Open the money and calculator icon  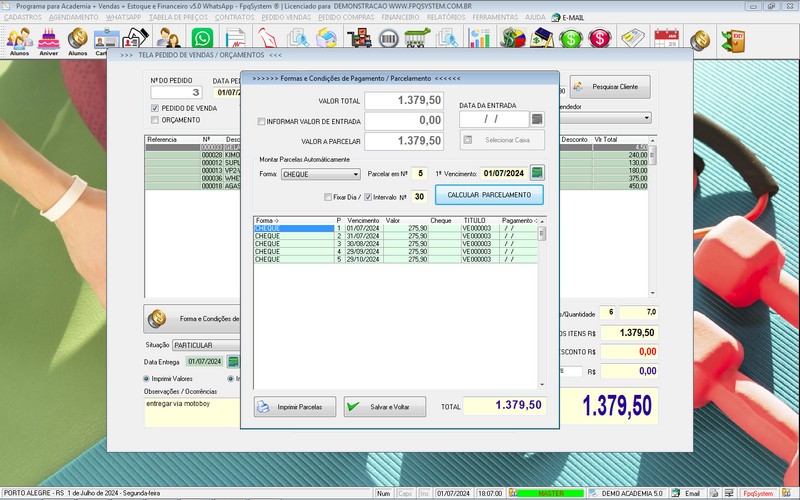point(542,38)
